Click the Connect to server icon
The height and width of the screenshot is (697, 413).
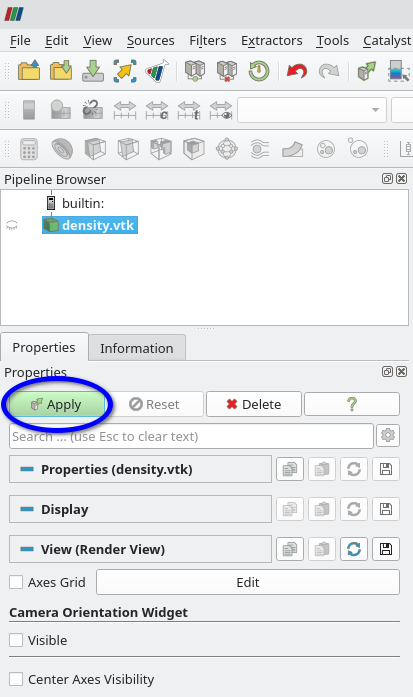(x=195, y=71)
